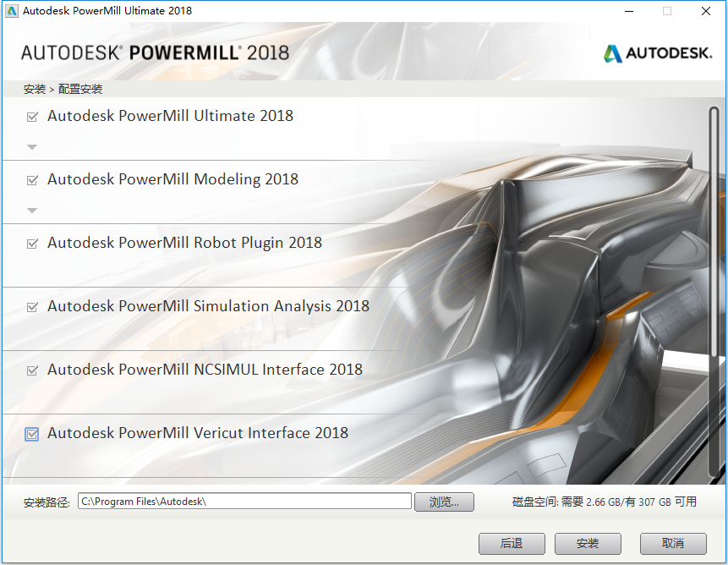Click the component list vertical scrollbar
The image size is (728, 565).
click(714, 291)
